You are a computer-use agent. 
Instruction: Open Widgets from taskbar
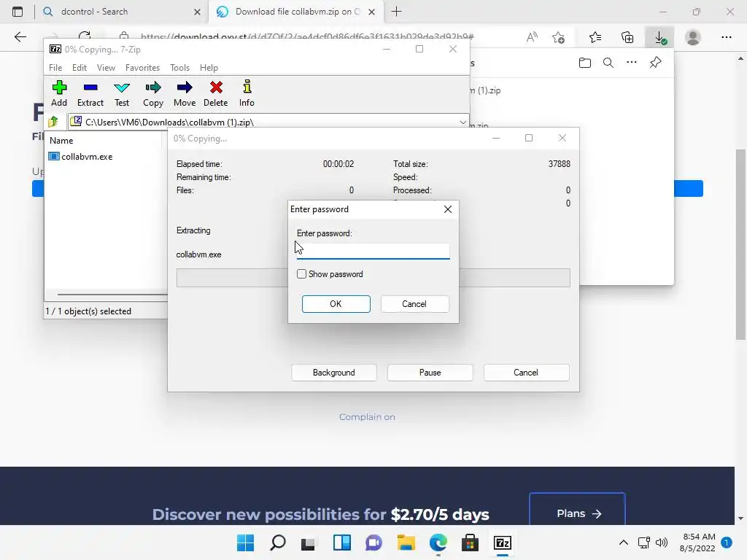(341, 542)
